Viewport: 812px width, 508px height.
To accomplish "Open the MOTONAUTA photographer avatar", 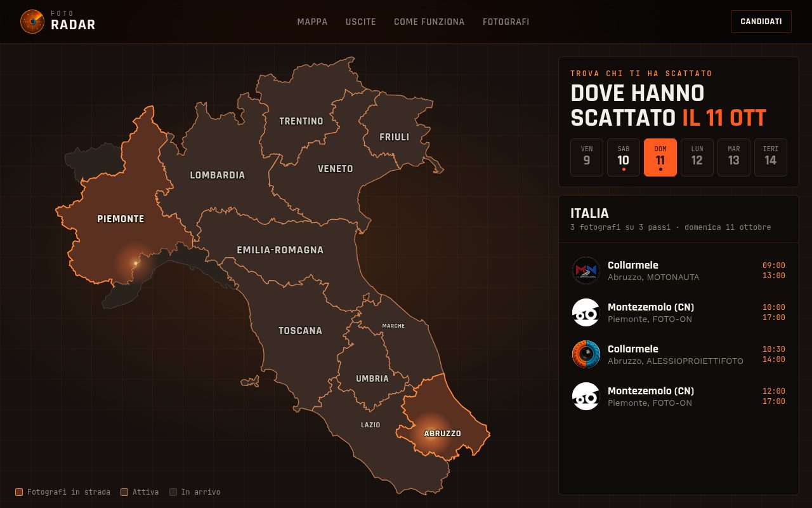I will (x=586, y=271).
